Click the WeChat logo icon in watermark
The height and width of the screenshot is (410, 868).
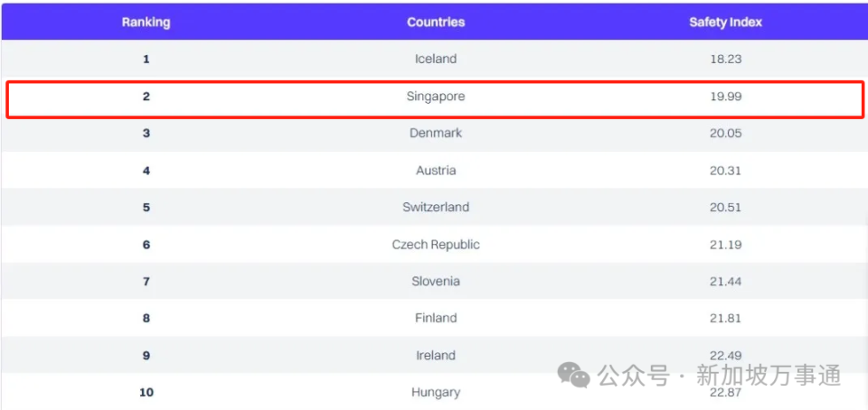(x=573, y=375)
